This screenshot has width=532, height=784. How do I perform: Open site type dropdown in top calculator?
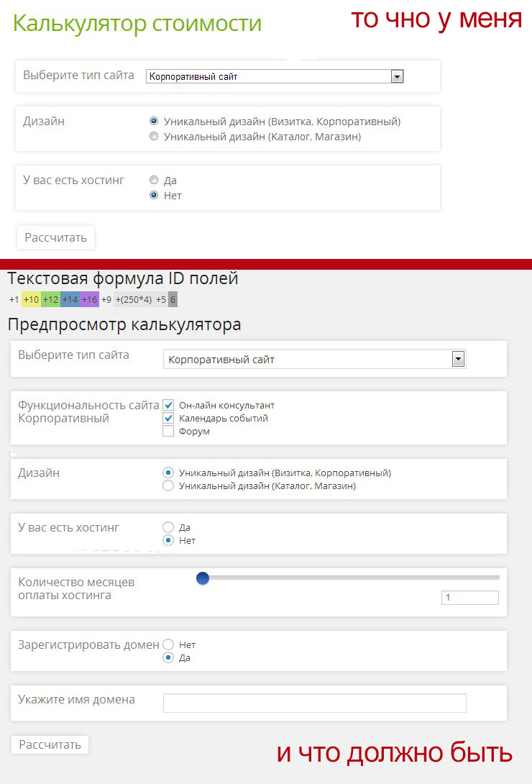tap(275, 76)
